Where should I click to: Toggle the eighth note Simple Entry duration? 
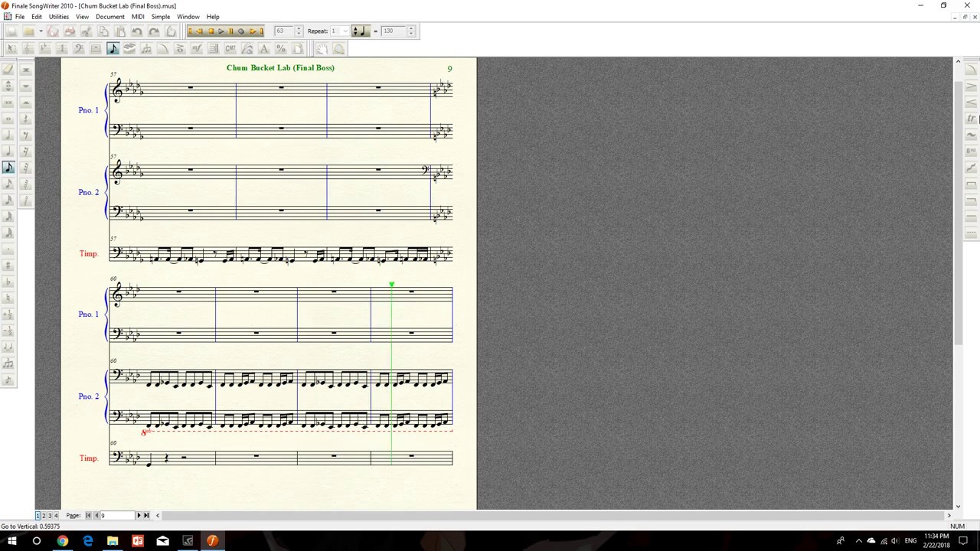point(8,168)
